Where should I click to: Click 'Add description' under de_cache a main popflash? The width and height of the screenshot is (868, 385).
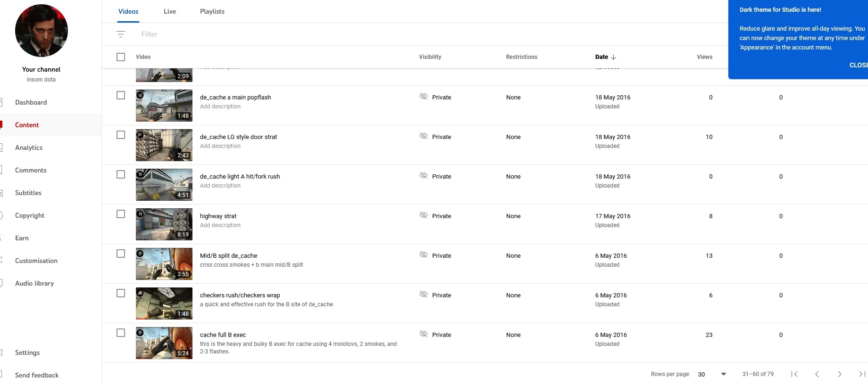point(220,106)
